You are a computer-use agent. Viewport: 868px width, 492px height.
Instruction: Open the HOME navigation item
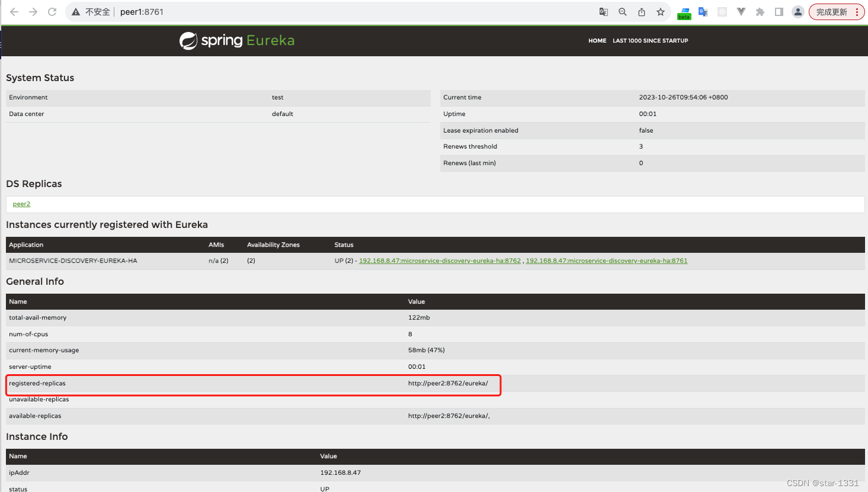(597, 41)
